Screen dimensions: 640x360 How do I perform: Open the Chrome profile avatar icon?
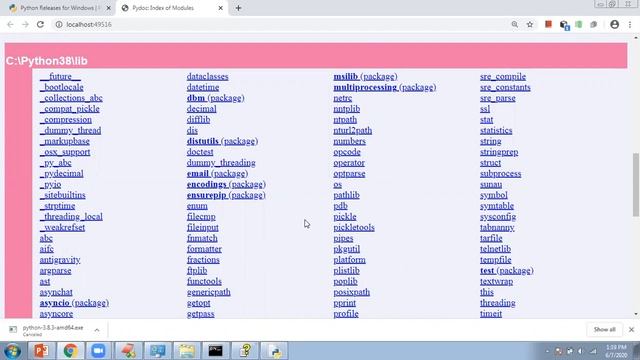(614, 24)
